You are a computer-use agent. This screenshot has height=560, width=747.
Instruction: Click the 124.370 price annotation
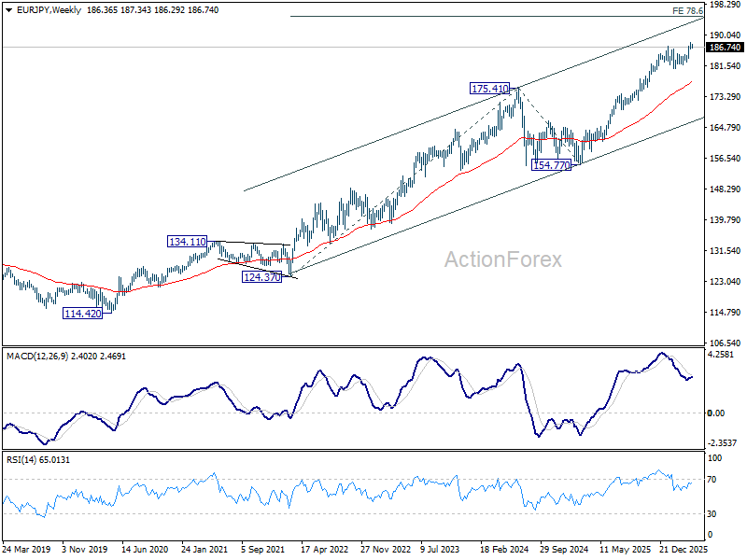click(262, 277)
